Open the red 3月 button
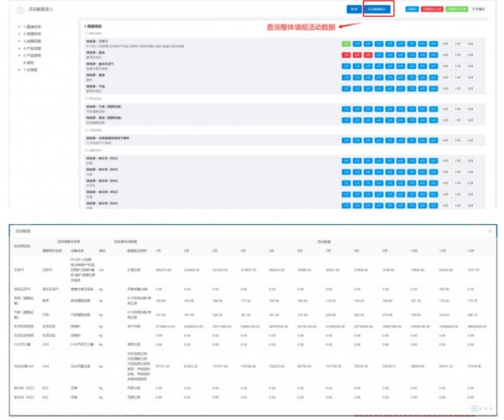 368,55
